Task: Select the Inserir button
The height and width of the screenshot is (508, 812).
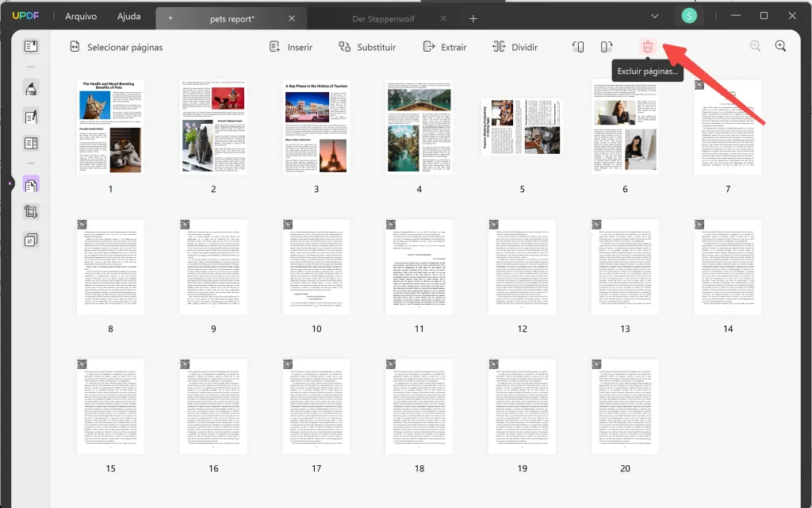Action: (290, 47)
